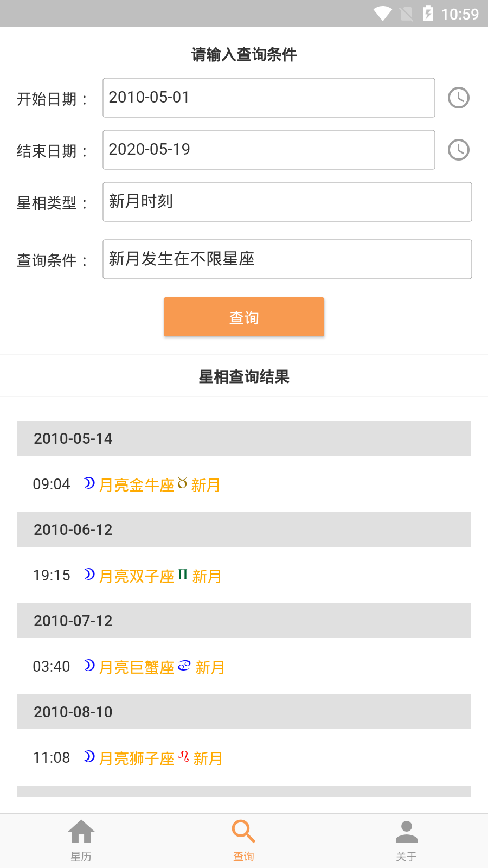Tap moon icon beside 月亮金牛座

(x=89, y=483)
